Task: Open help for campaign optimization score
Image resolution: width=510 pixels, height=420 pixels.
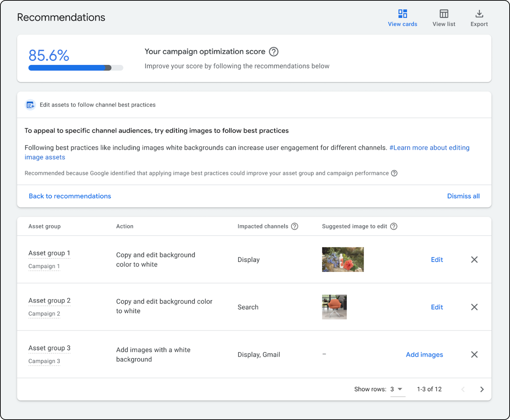Action: point(274,52)
